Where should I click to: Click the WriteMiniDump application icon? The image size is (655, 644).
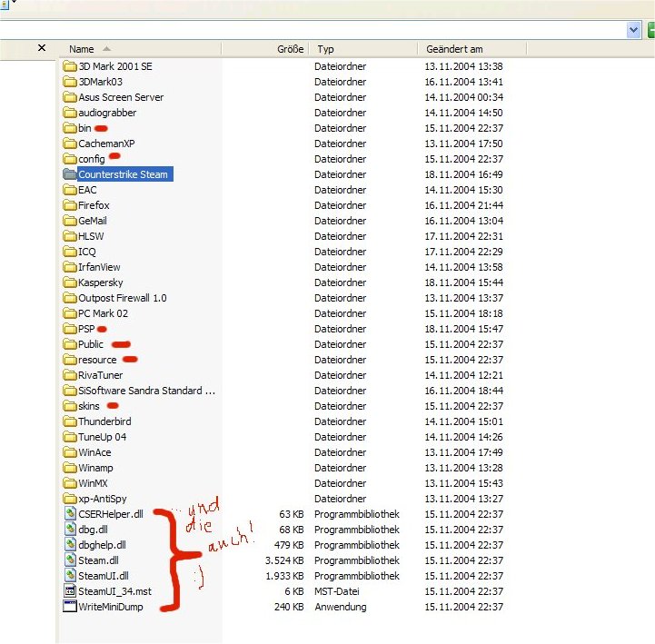[70, 607]
